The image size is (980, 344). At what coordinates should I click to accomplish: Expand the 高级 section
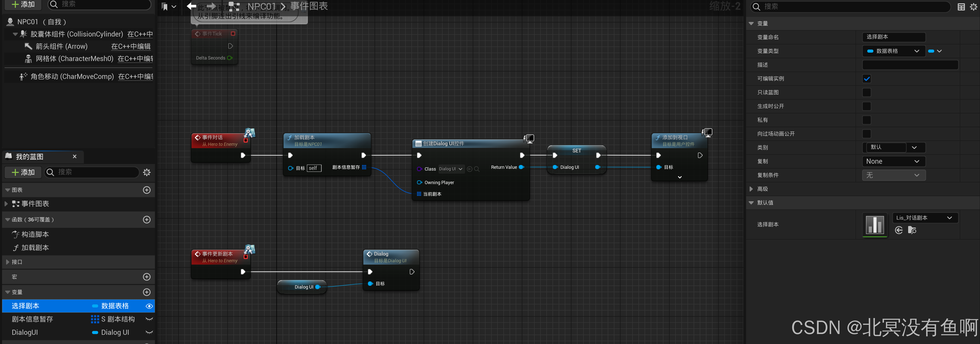pyautogui.click(x=751, y=189)
